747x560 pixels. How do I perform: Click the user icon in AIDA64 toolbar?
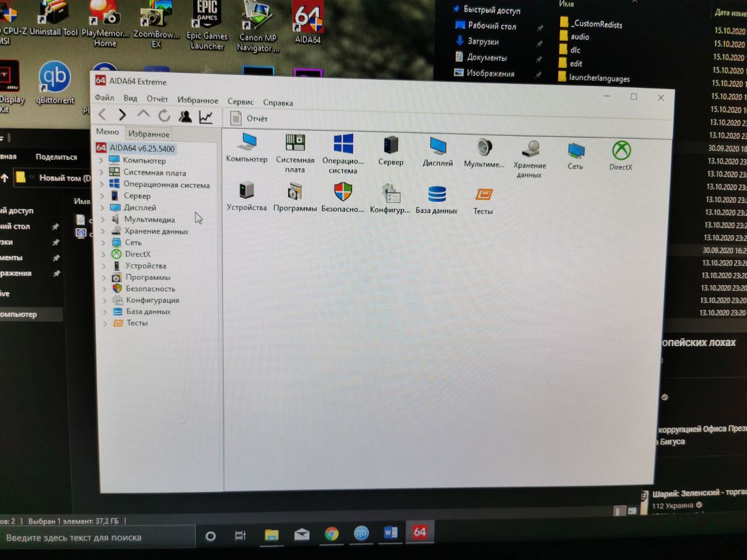(185, 116)
